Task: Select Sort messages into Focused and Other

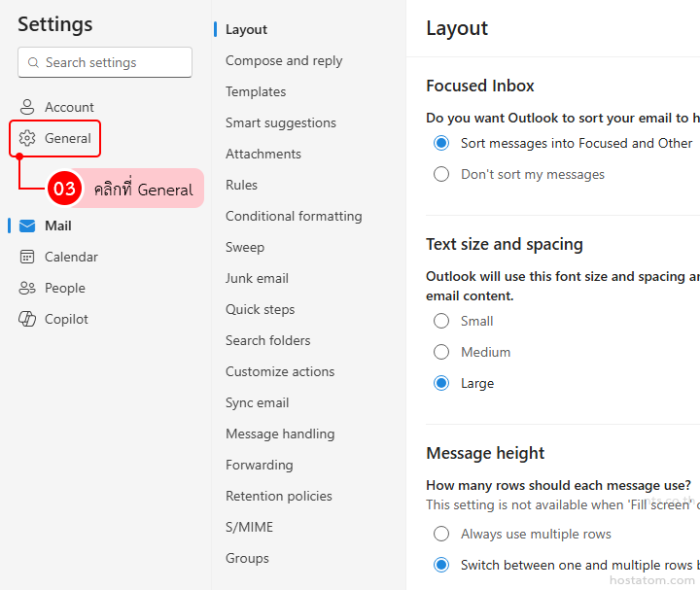Action: tap(441, 143)
